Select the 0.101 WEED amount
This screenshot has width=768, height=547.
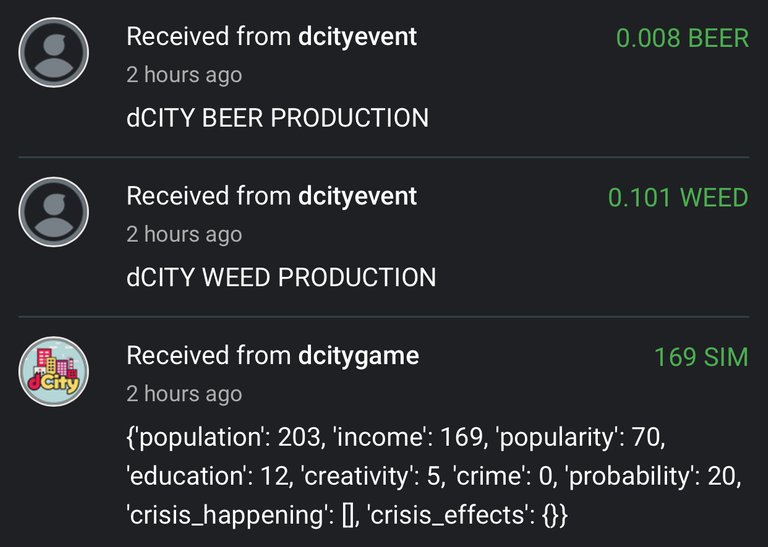[x=678, y=198]
